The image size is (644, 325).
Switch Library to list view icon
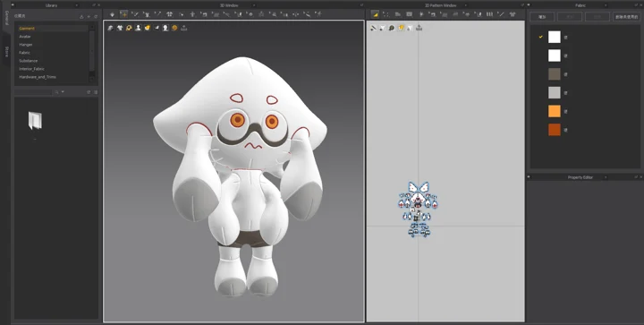tap(96, 92)
